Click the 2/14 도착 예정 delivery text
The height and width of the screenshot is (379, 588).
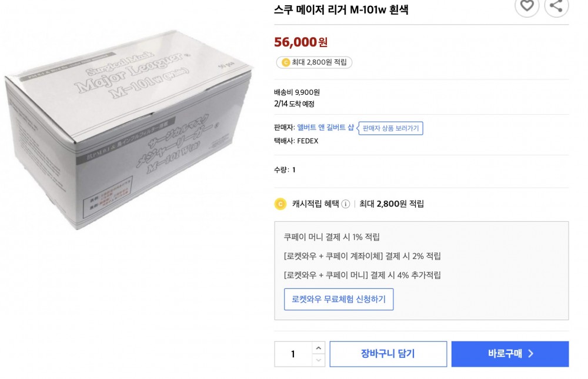tap(294, 104)
